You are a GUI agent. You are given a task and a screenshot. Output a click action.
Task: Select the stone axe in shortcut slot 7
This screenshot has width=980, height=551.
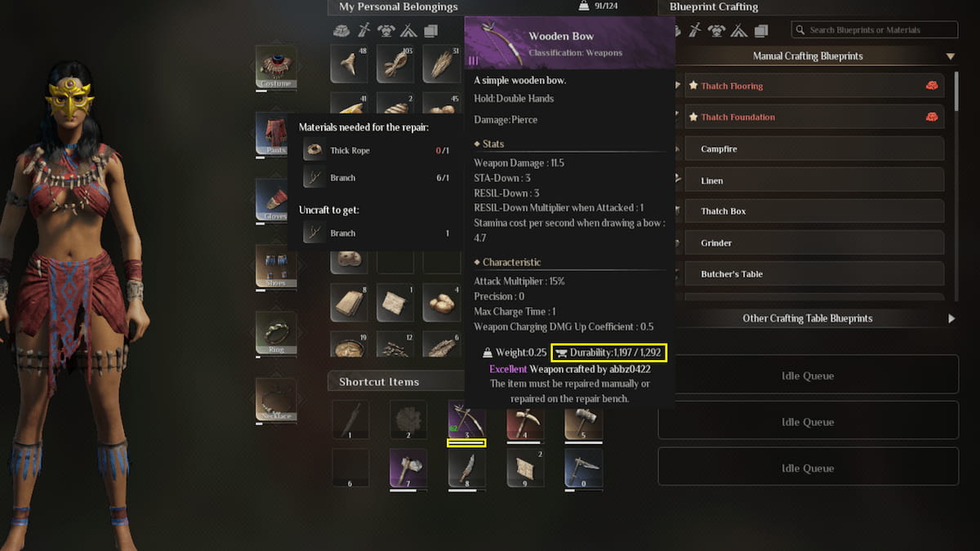point(408,468)
